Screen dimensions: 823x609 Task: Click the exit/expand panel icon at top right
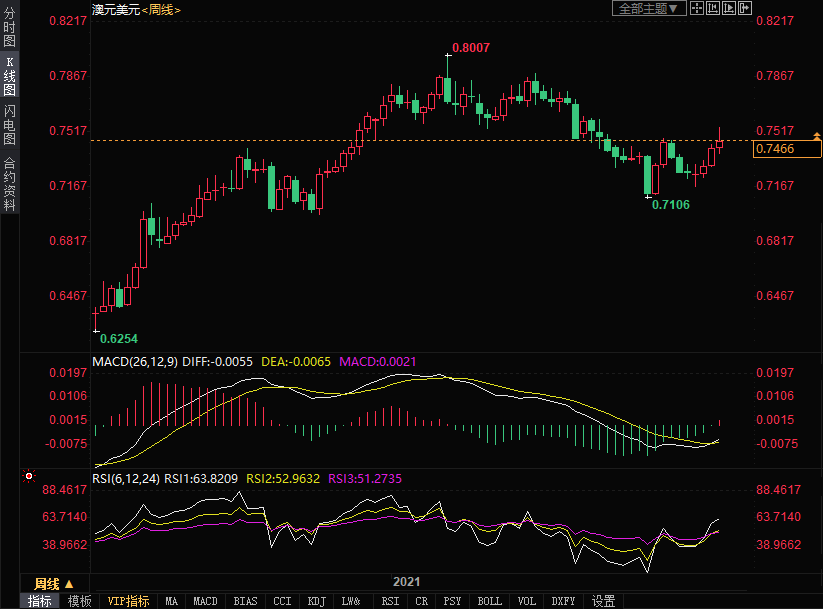[x=745, y=8]
